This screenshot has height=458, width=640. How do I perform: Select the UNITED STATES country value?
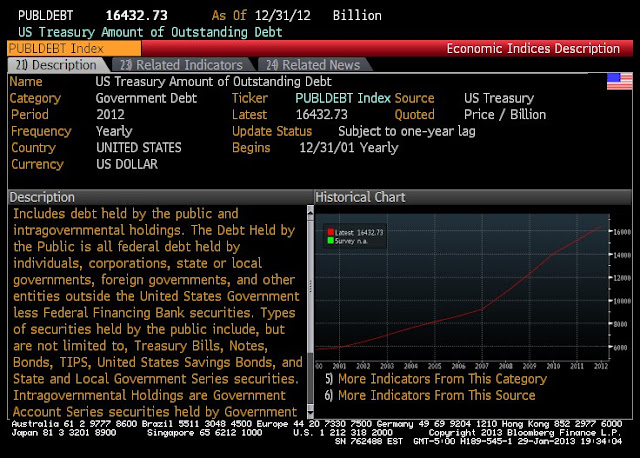(x=139, y=148)
